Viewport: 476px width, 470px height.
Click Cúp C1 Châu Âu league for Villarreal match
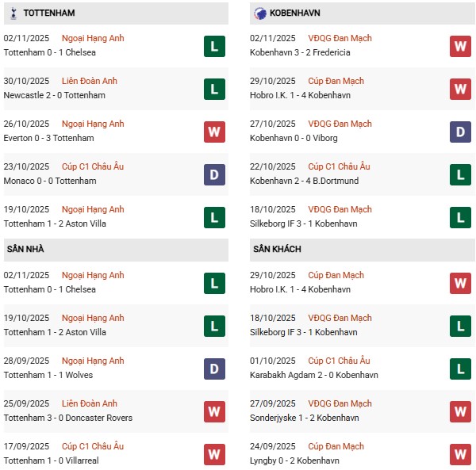tap(94, 446)
